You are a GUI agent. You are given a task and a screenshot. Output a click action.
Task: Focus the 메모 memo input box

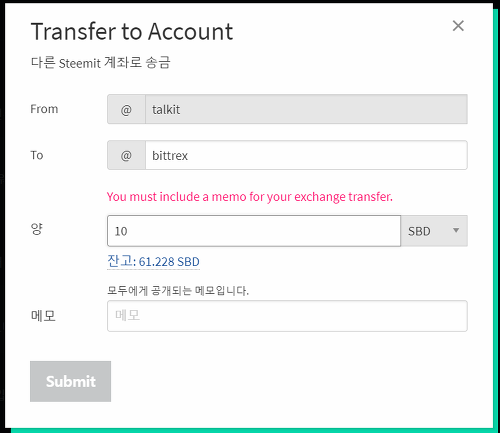point(287,316)
